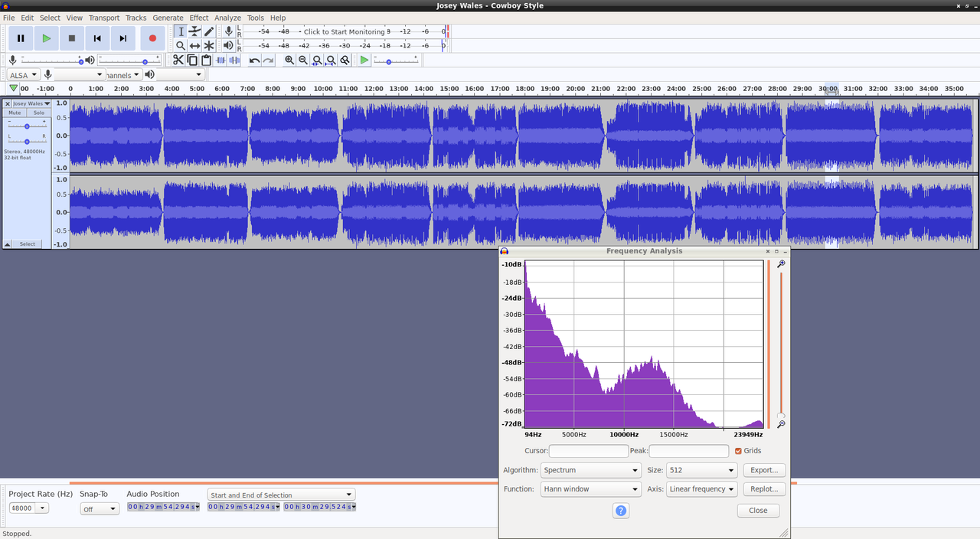980x539 pixels.
Task: Select the Envelope tool
Action: click(x=194, y=31)
